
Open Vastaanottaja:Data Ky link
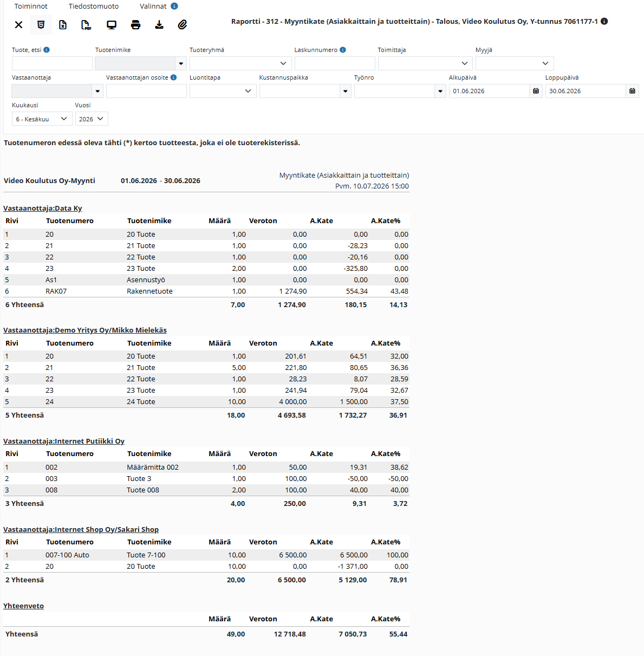(x=43, y=208)
